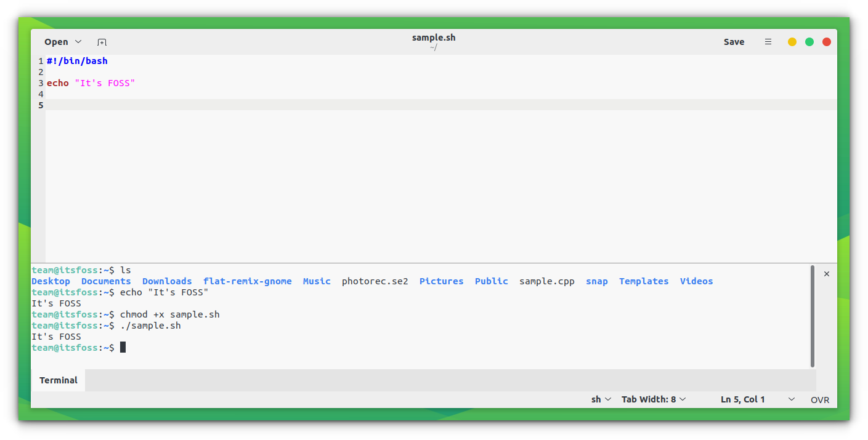Click the sample.sh title in header bar
This screenshot has height=440, width=868.
pos(434,38)
